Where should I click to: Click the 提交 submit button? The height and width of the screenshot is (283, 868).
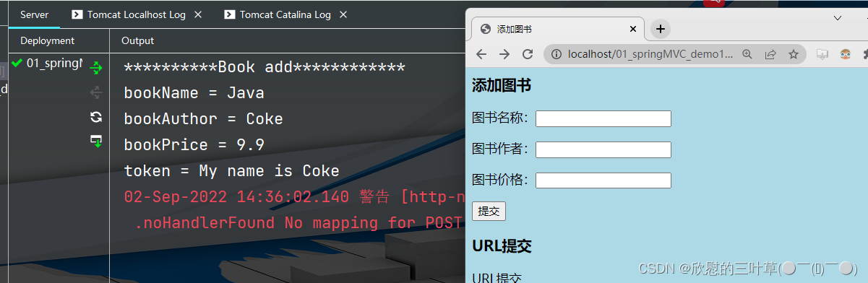[489, 211]
